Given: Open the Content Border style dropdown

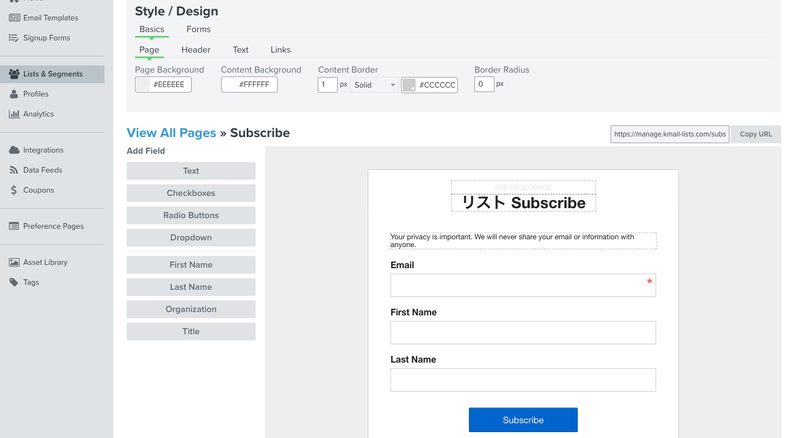Looking at the screenshot, I should 375,85.
